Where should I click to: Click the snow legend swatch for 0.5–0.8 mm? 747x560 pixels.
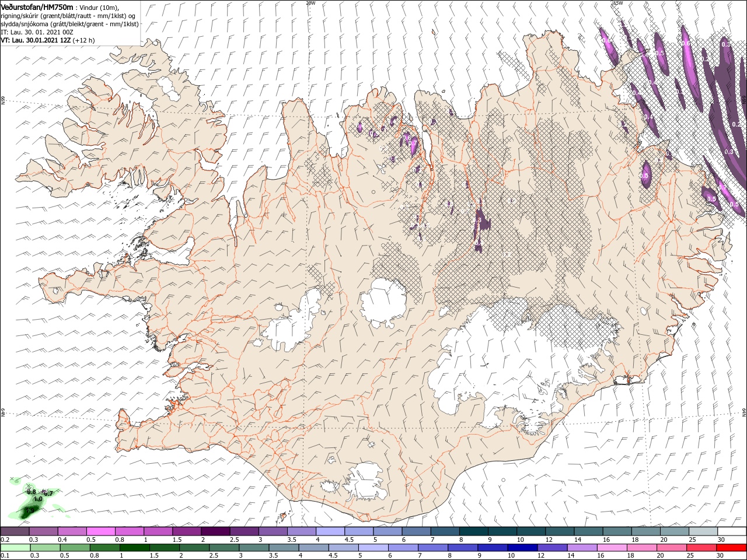click(x=100, y=531)
